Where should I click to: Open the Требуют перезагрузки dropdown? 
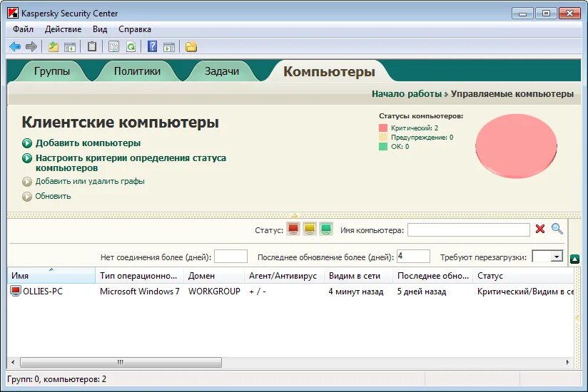[x=557, y=257]
